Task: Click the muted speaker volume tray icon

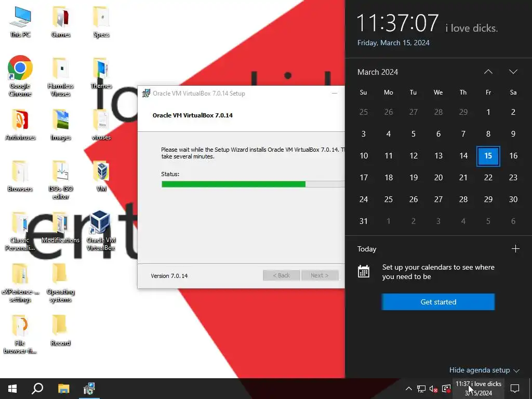Action: tap(434, 389)
